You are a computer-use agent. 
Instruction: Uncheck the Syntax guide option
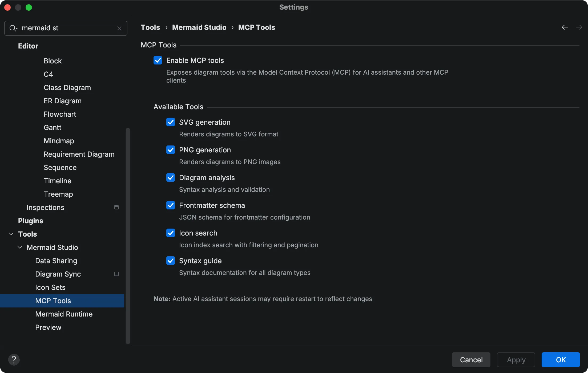(171, 260)
